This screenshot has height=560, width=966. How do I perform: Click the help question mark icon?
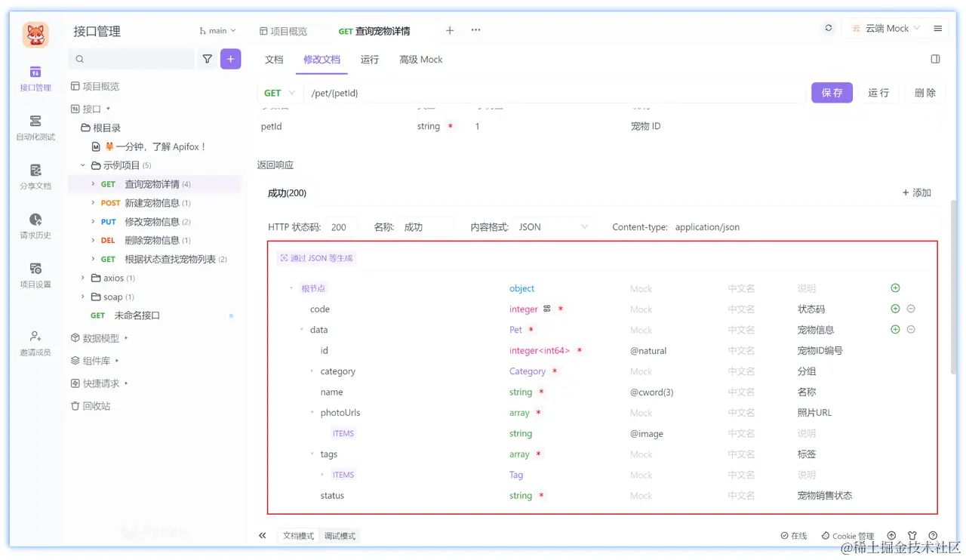tap(933, 536)
